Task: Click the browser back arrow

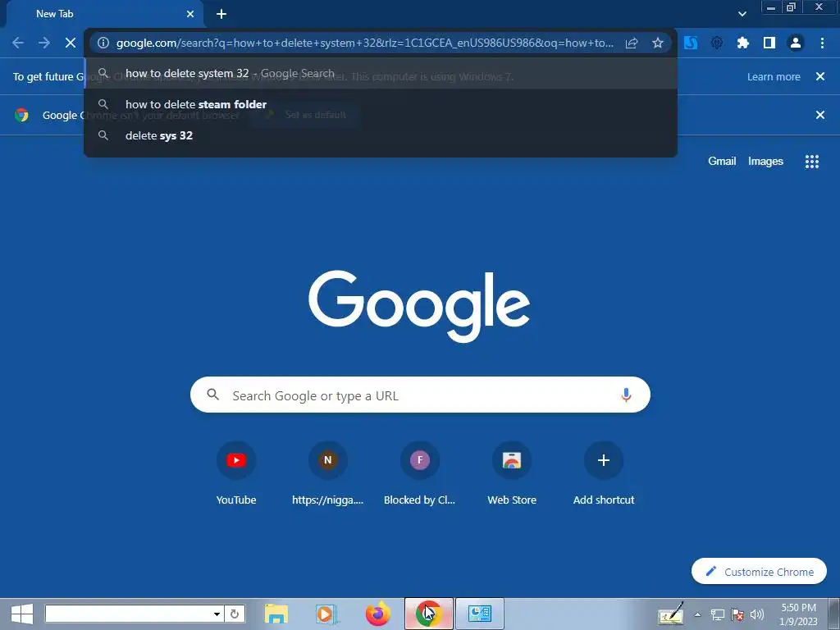Action: 18,43
